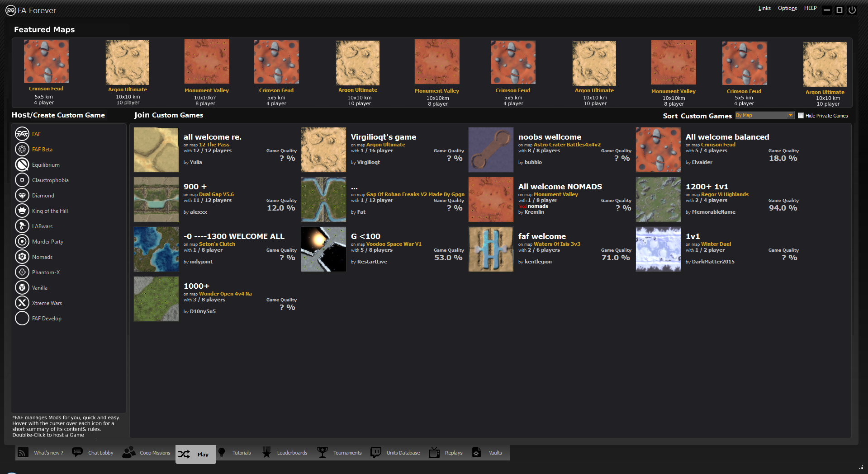Select the Phantom-X mod icon
This screenshot has height=474, width=868.
click(x=22, y=272)
